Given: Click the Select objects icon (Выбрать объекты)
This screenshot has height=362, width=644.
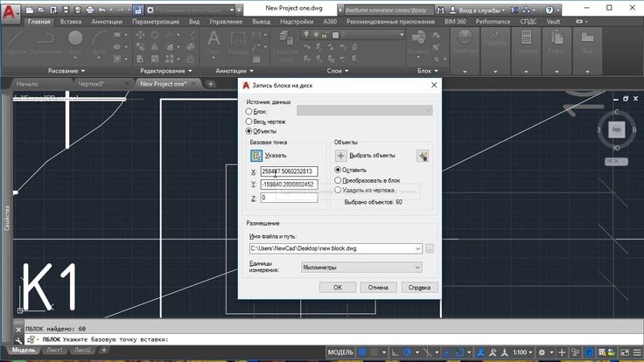Looking at the screenshot, I should [341, 155].
